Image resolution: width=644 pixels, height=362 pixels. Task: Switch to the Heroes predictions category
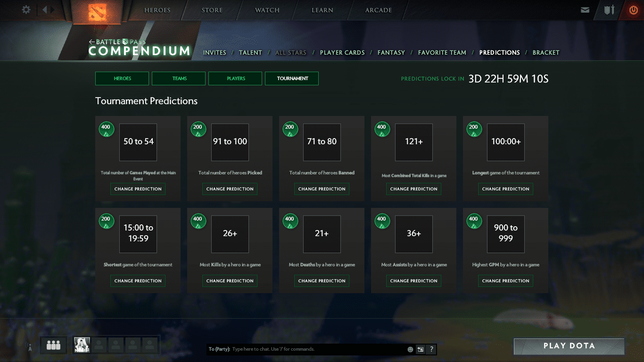(122, 79)
